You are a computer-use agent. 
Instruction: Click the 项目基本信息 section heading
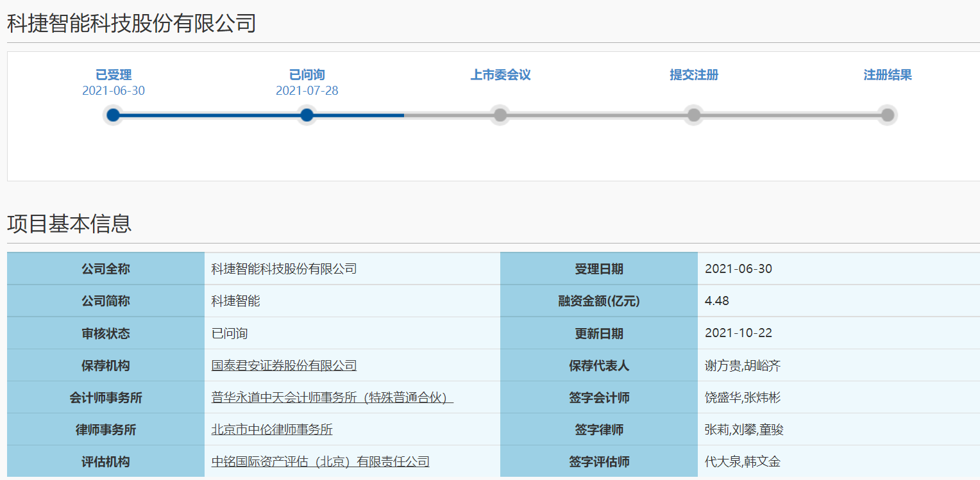pos(69,223)
